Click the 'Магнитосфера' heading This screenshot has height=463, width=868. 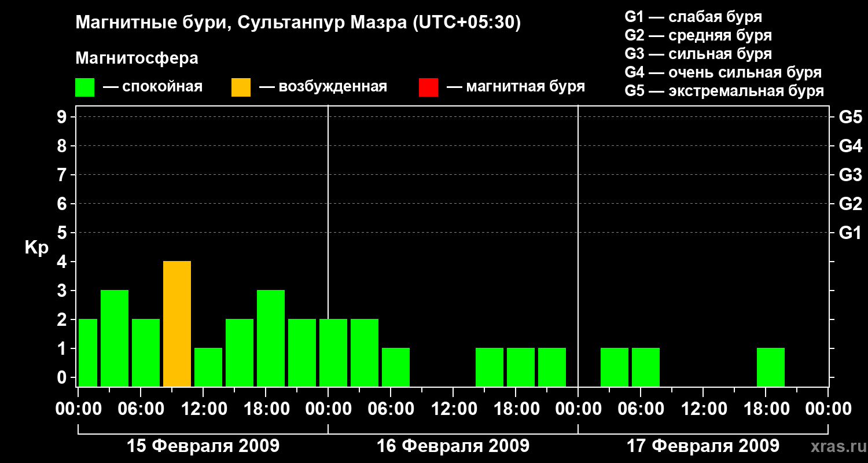[137, 58]
